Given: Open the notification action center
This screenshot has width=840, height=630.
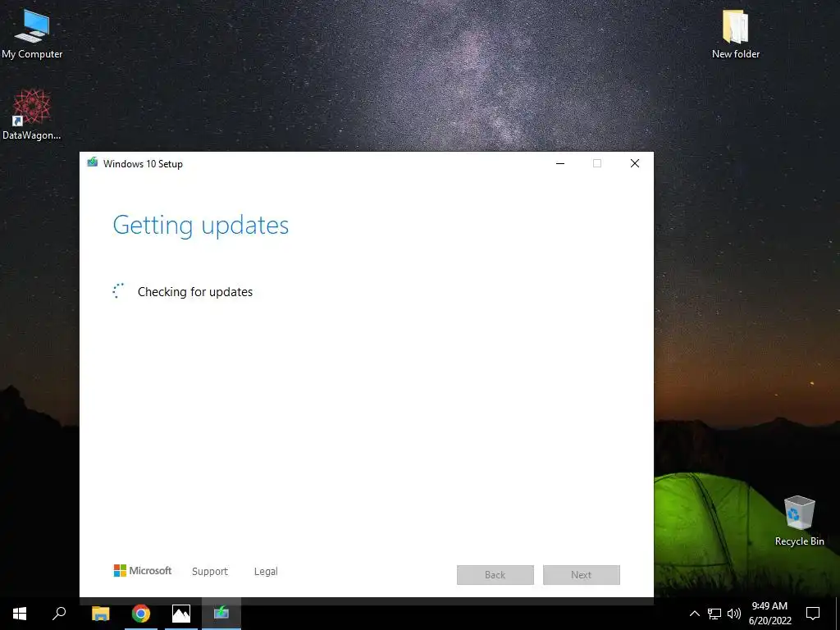Looking at the screenshot, I should pyautogui.click(x=813, y=614).
